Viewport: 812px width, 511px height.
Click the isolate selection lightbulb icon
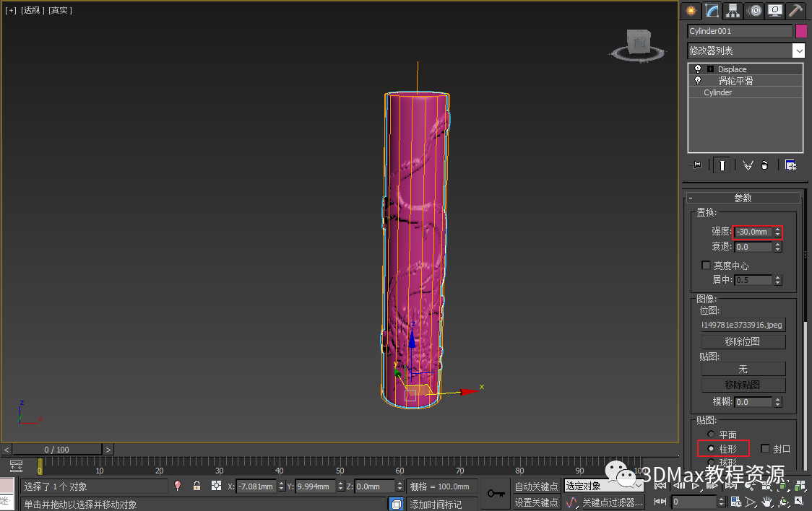click(x=178, y=486)
